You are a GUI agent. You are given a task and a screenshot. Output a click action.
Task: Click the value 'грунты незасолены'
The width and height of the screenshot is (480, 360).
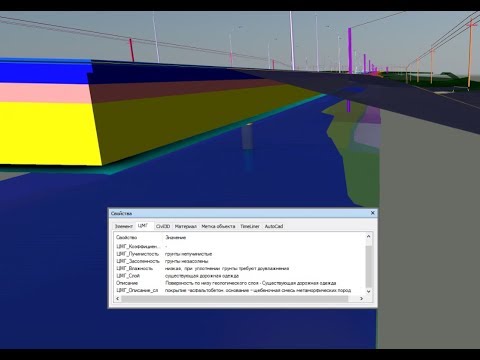pos(187,261)
